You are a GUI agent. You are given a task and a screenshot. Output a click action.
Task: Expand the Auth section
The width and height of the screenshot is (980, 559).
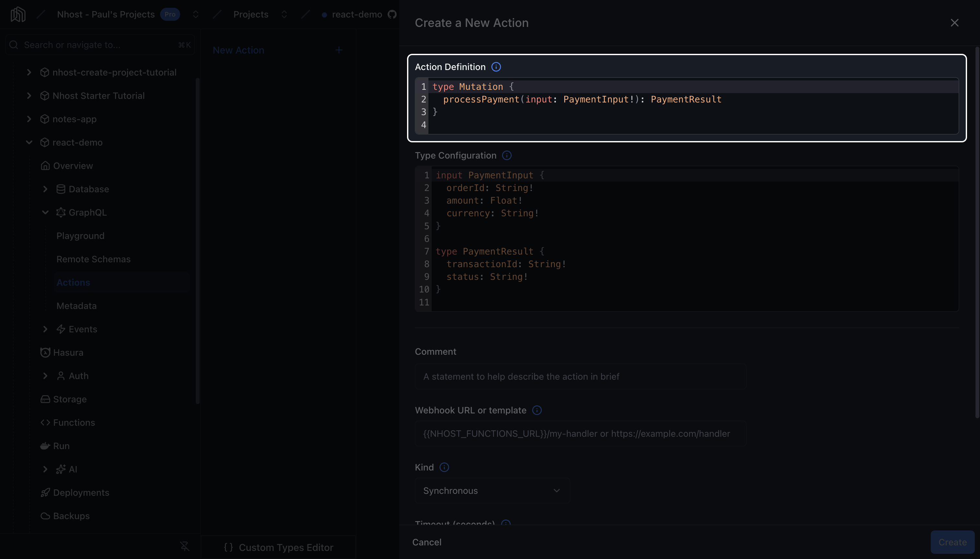(45, 376)
